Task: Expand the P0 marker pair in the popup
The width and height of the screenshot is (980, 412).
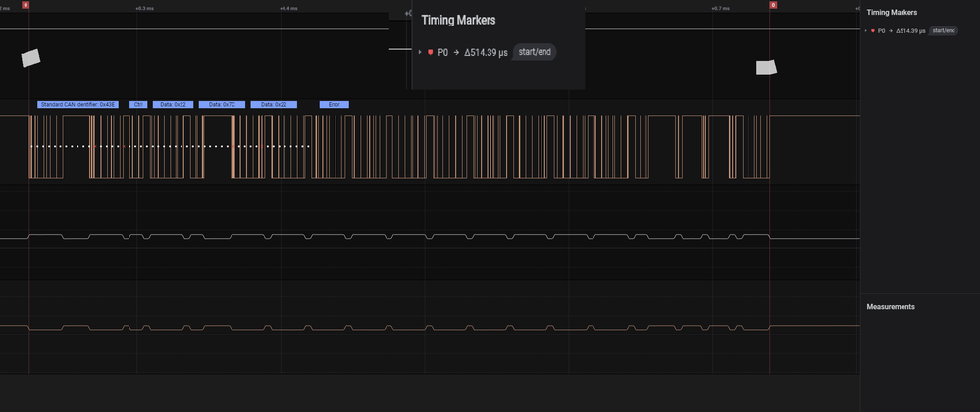Action: pyautogui.click(x=419, y=52)
